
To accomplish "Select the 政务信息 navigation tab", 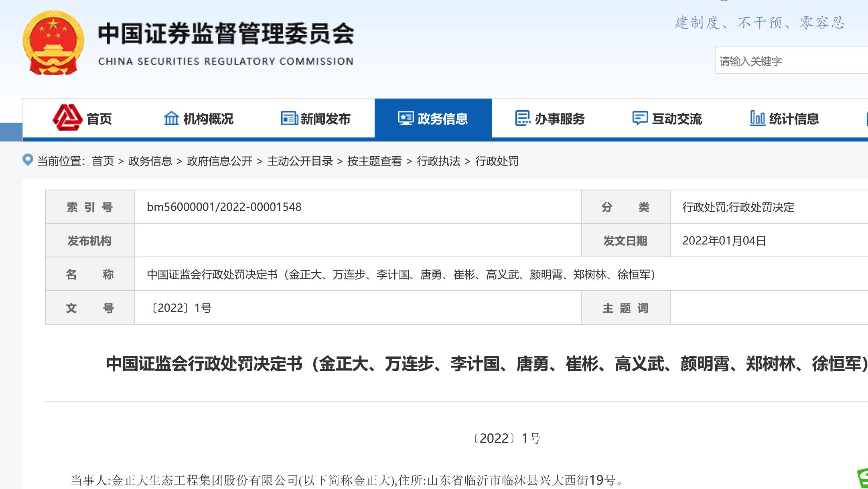I will pos(433,118).
